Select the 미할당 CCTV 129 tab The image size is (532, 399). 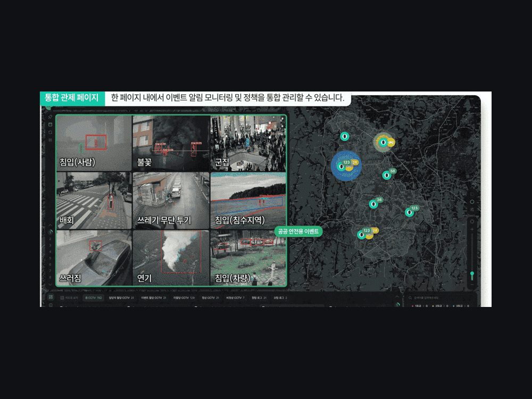184,298
